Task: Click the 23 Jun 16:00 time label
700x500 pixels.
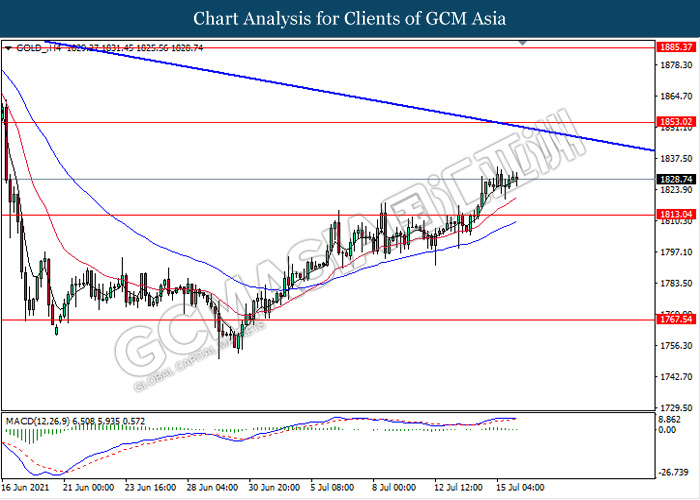Action: [x=150, y=487]
